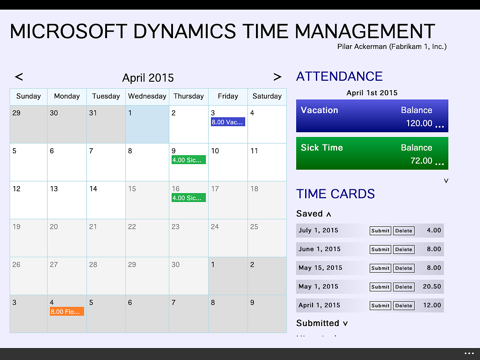Screen dimensions: 480x360
Task: Open Sick Time balance ellipsis details
Action: click(439, 164)
